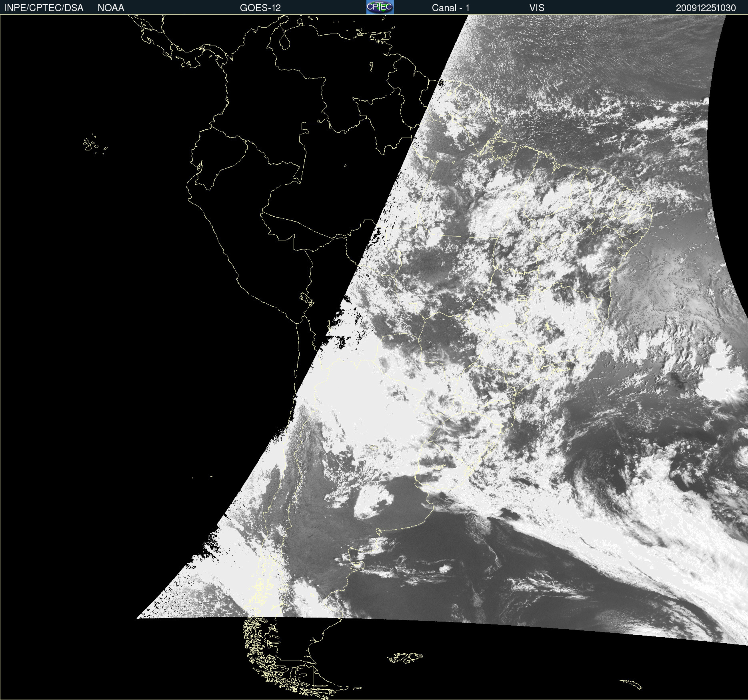Click the 200912251030 timestamp
This screenshot has height=700, width=748.
[x=706, y=8]
